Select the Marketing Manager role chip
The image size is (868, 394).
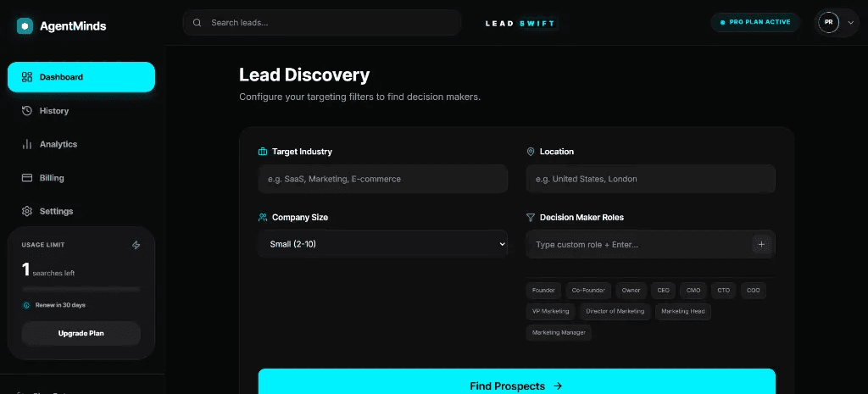[x=559, y=333]
